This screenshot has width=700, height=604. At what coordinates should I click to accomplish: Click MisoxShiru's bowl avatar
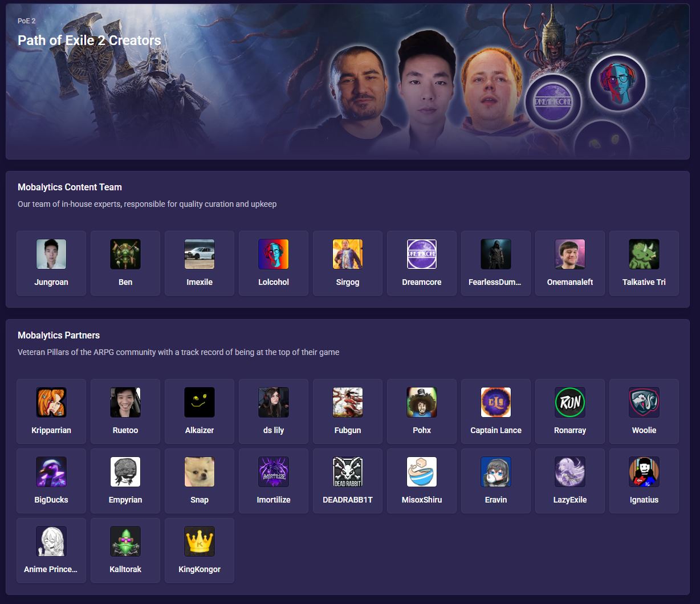pyautogui.click(x=422, y=472)
